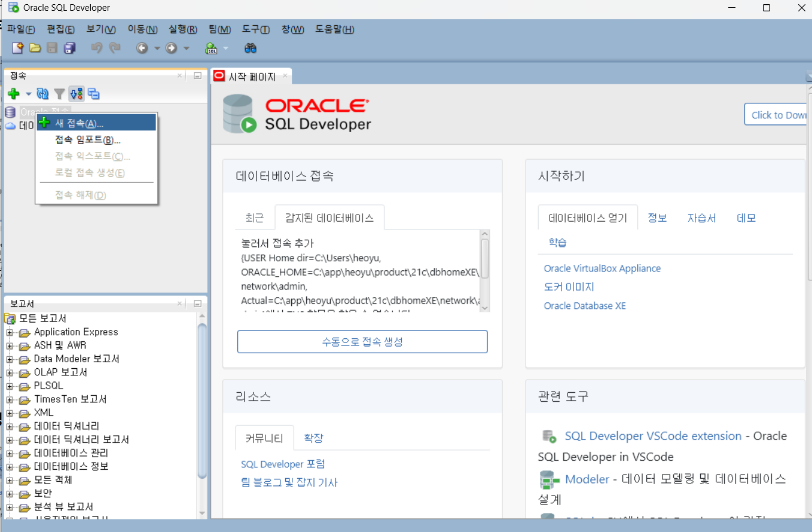This screenshot has width=812, height=532.
Task: Select the 데이터베이스 관리 report folder
Action: [71, 453]
